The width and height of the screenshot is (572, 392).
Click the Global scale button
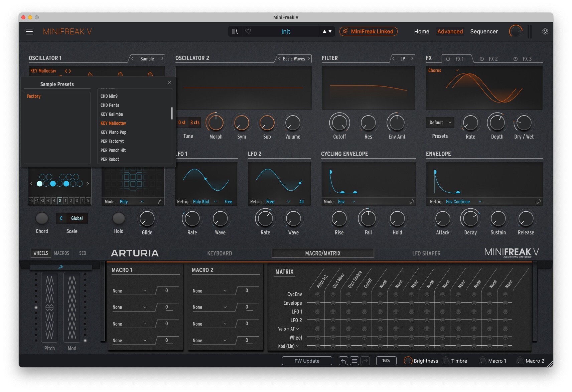tap(77, 218)
